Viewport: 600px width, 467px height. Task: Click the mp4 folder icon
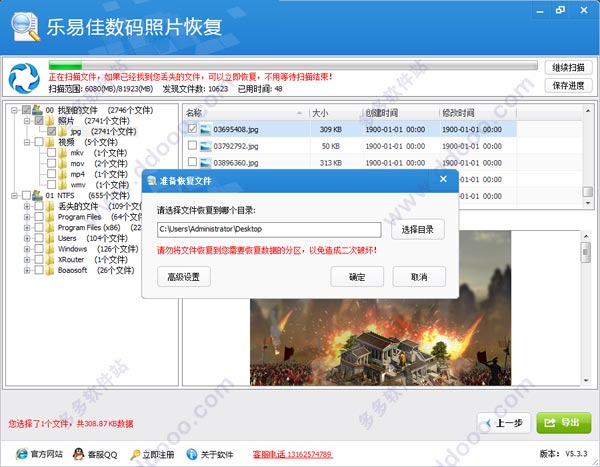tap(62, 174)
